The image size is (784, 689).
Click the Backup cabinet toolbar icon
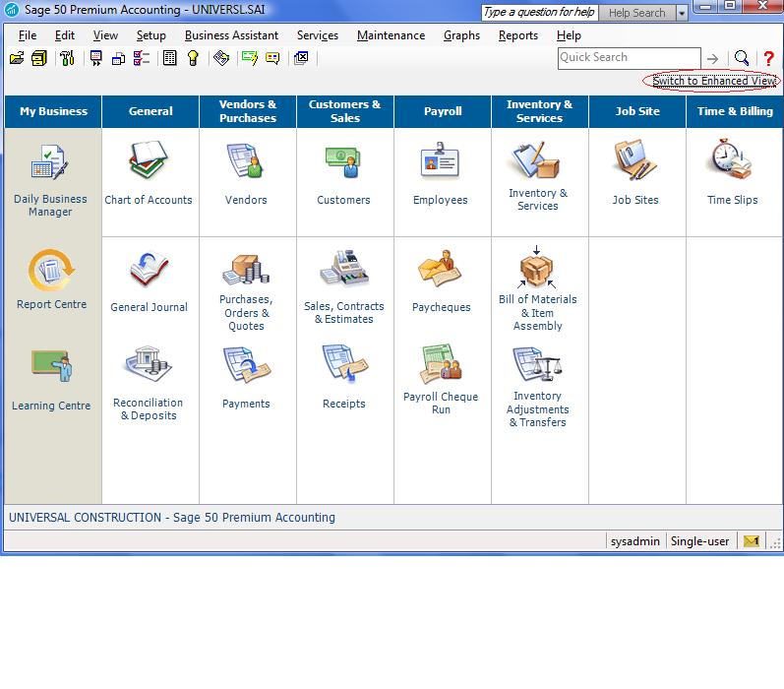point(39,58)
